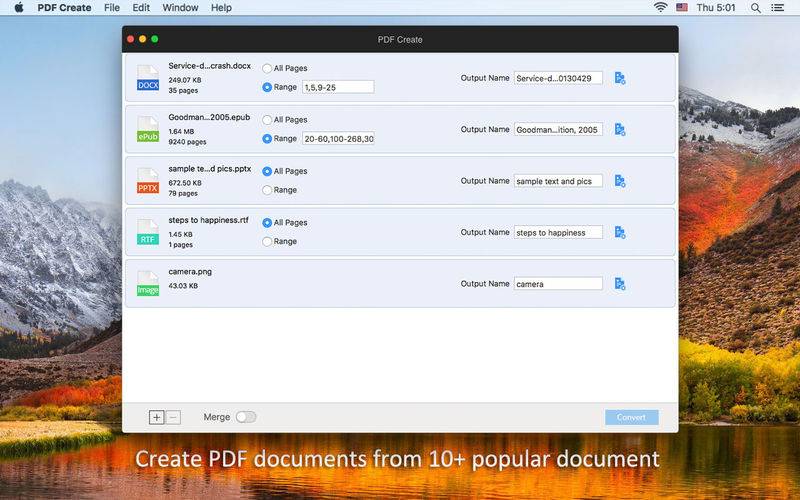Open Notification Center list icon
Screen dimensions: 800x500
(777, 8)
